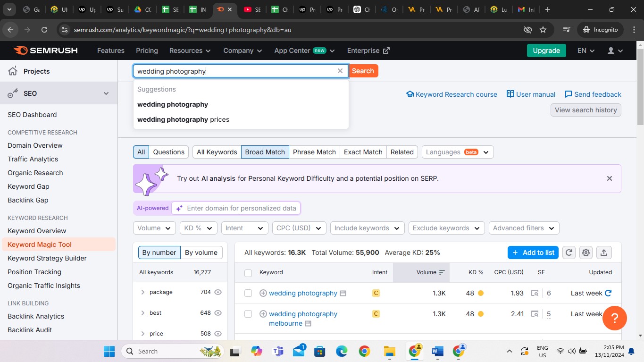Refresh the 'wedding photography' row data
The width and height of the screenshot is (644, 362).
(608, 293)
